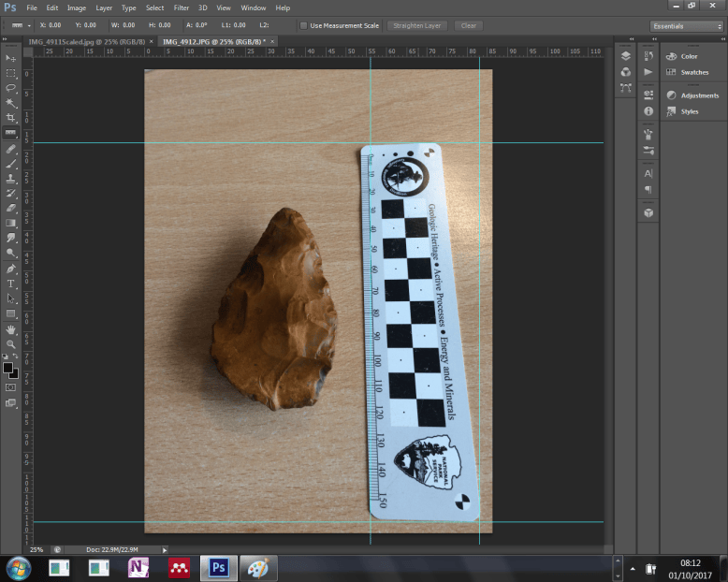The image size is (728, 582).
Task: Select the Gradient tool
Action: pos(10,224)
